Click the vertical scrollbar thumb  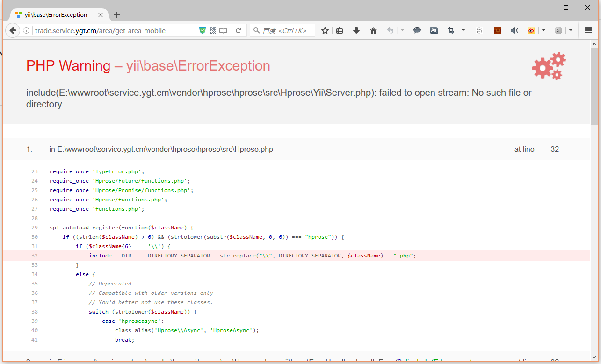[594, 84]
